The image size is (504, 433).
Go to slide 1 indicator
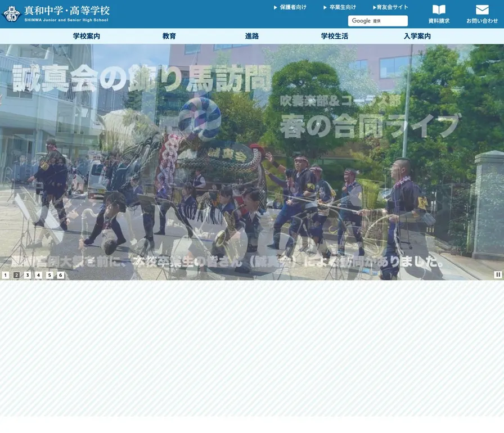point(6,275)
